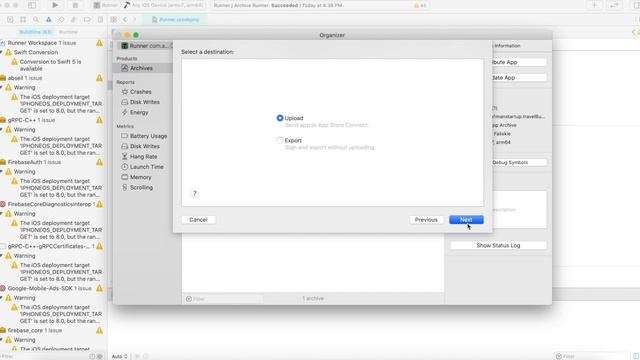
Task: Open the related items grid icon
Action: coord(113,20)
